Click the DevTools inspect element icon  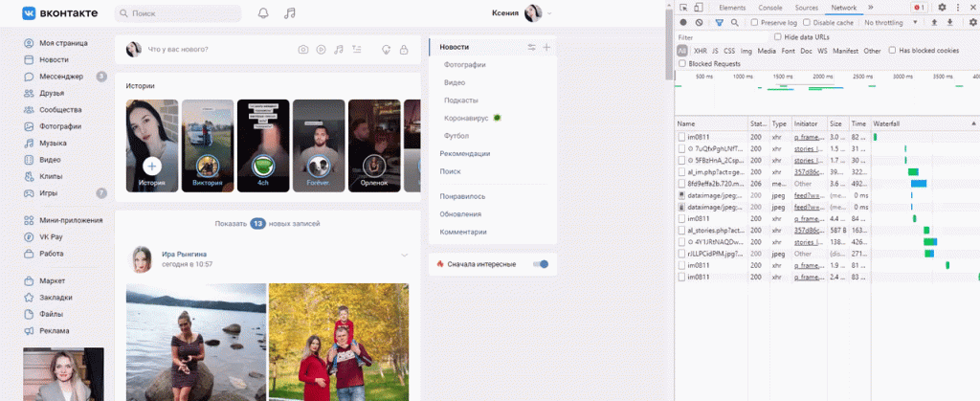coord(683,7)
